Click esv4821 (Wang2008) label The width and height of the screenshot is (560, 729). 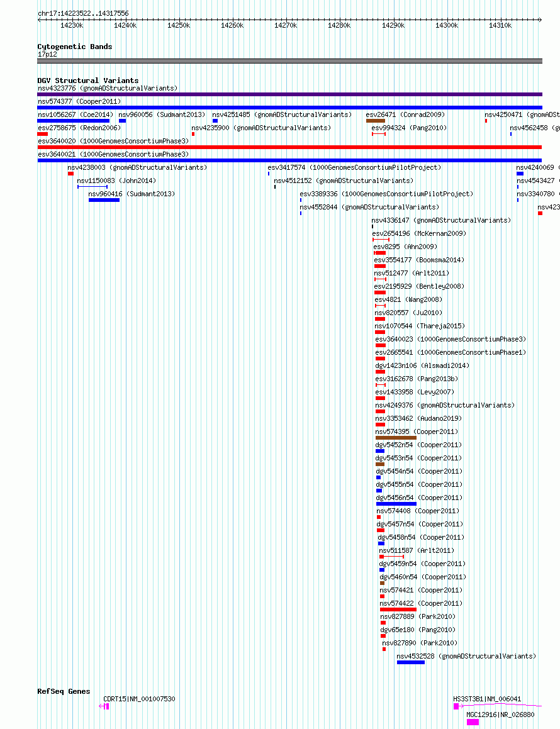tap(408, 300)
